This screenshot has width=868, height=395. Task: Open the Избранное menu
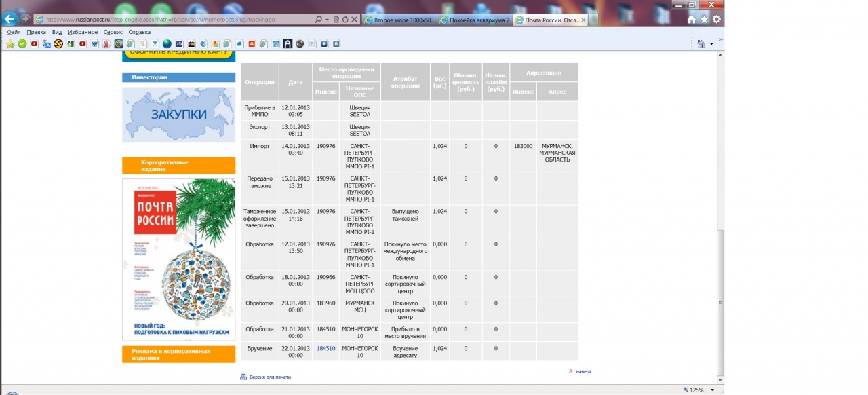(83, 32)
